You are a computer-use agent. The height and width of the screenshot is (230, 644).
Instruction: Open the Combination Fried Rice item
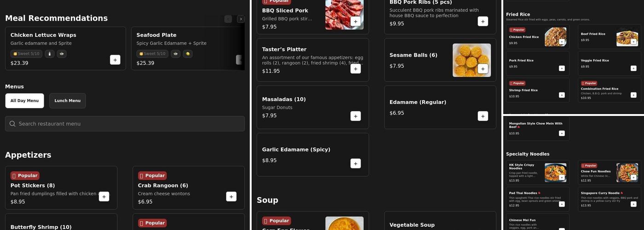609,90
